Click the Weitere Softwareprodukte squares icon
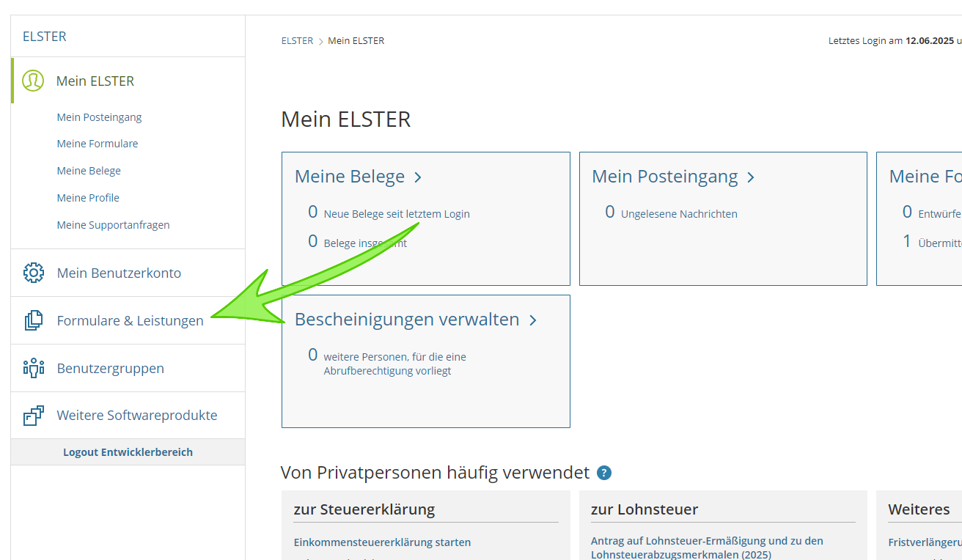The image size is (962, 560). point(34,415)
